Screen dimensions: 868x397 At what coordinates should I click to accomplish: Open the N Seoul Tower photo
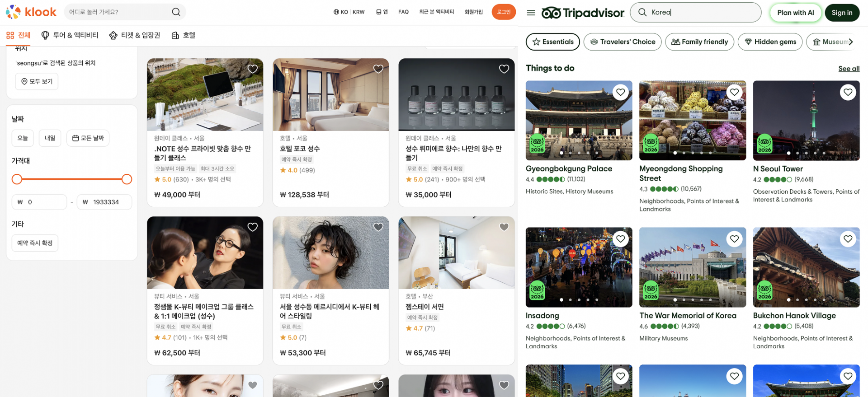point(807,121)
